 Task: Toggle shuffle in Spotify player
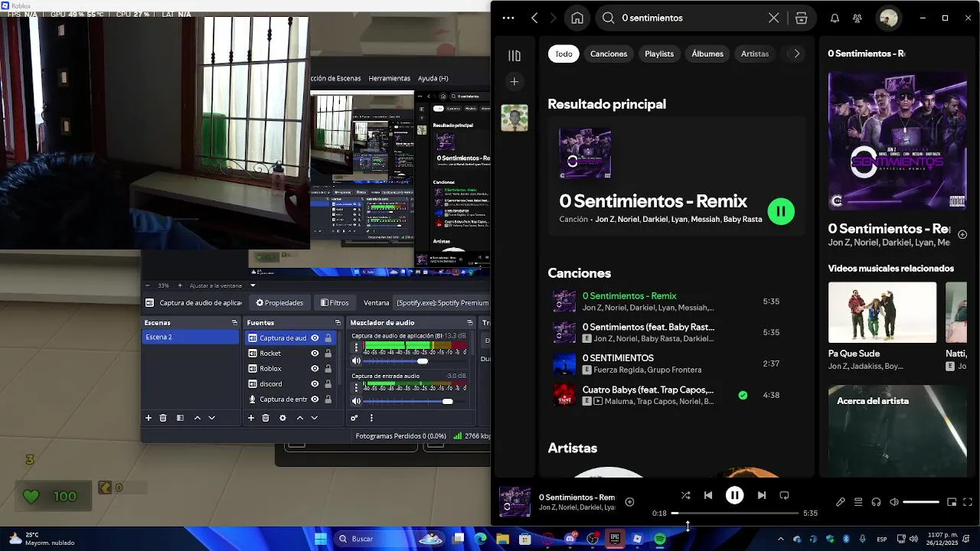[685, 495]
